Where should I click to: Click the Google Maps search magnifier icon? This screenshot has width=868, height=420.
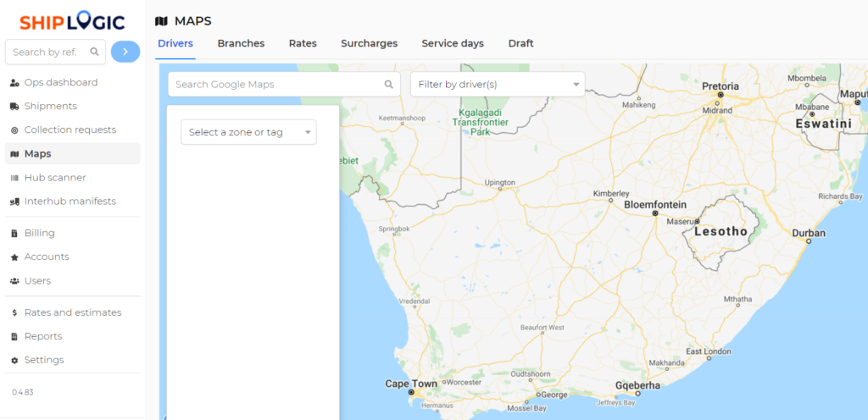point(389,85)
